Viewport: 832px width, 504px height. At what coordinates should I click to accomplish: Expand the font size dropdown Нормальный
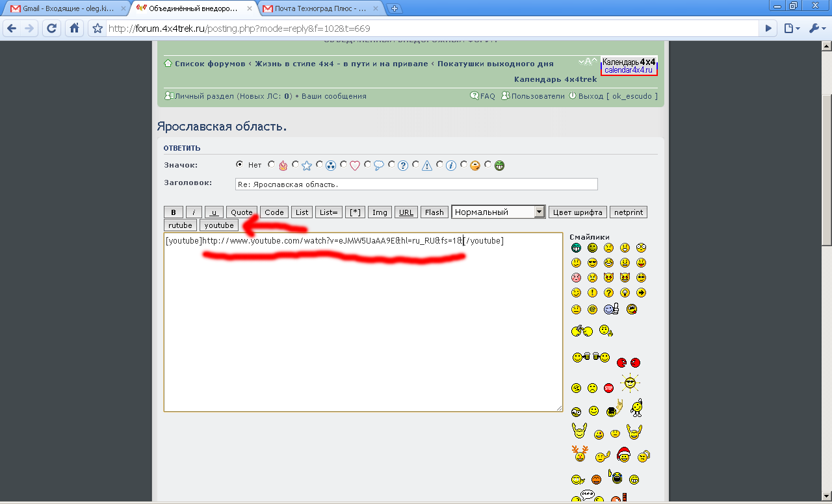539,212
